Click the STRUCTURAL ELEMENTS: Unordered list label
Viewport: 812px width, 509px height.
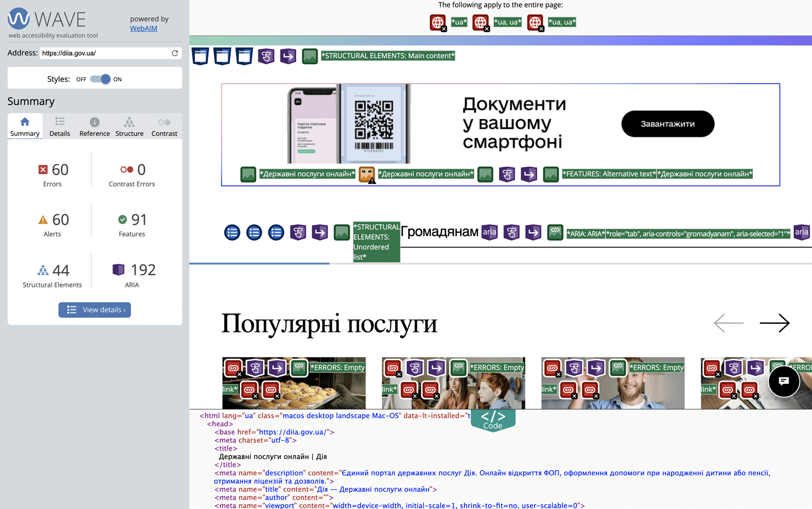click(376, 242)
